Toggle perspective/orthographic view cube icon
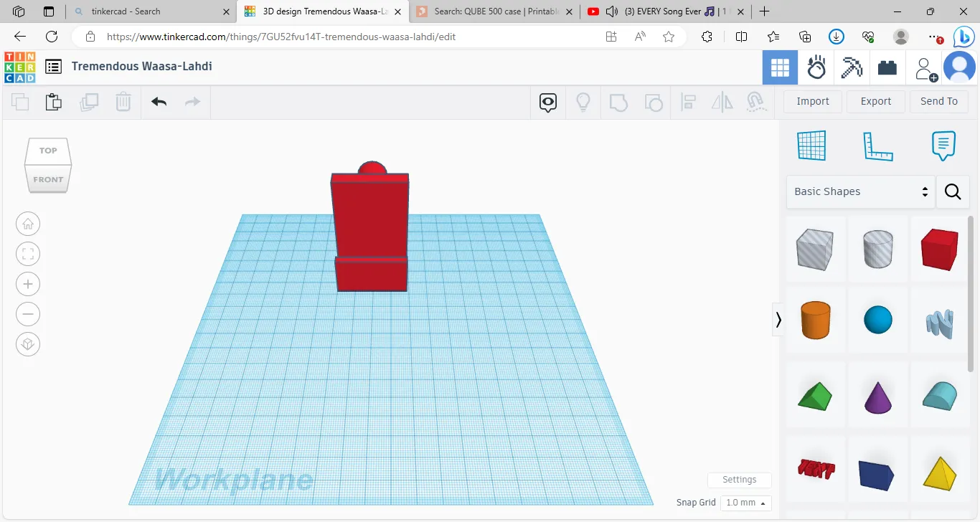 click(x=28, y=345)
